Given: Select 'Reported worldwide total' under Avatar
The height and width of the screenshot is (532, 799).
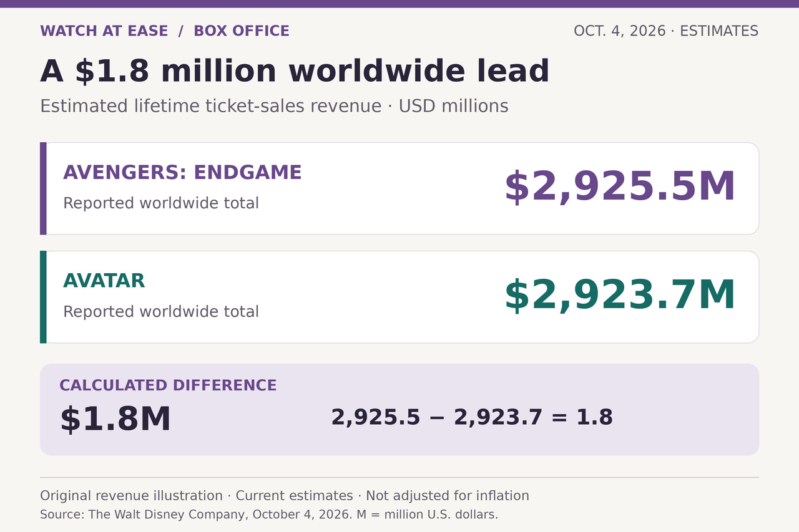Looking at the screenshot, I should click(161, 312).
